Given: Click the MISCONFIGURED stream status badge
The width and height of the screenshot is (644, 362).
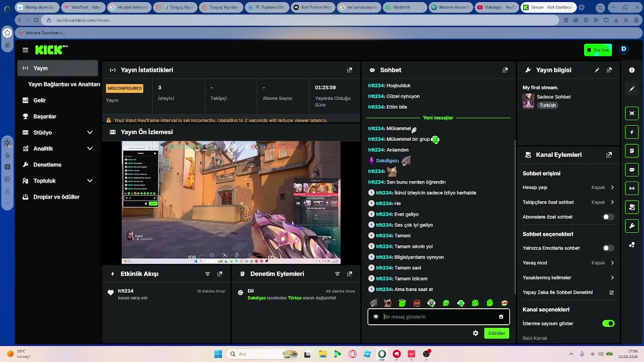Looking at the screenshot, I should 125,88.
